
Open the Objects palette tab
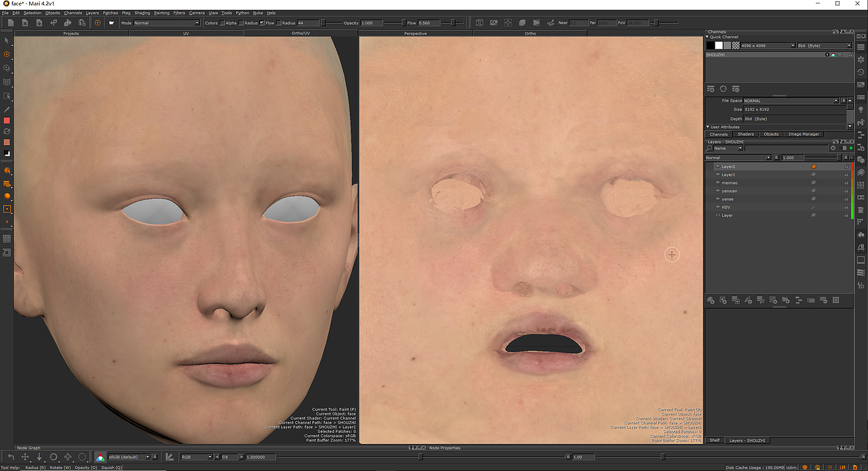[x=771, y=134]
